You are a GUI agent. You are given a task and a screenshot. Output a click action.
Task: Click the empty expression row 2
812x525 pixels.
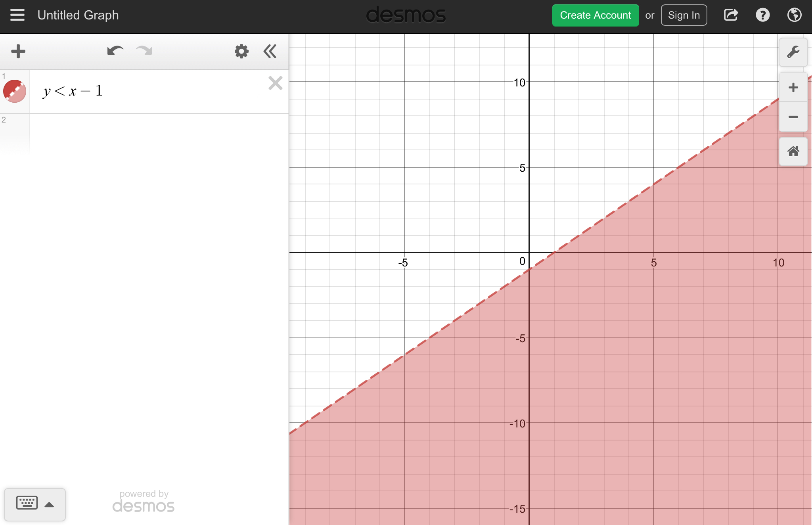(x=159, y=133)
